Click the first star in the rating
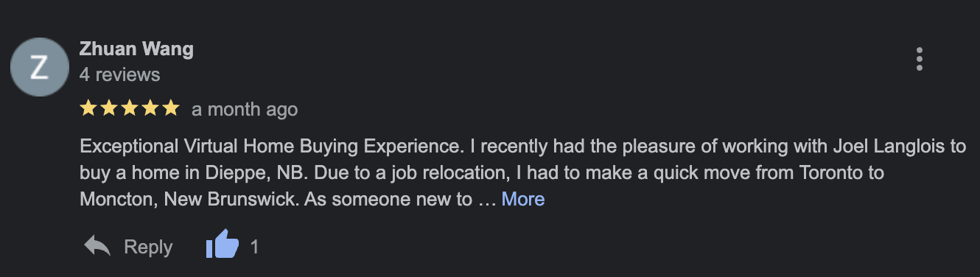The image size is (980, 277). [x=88, y=109]
